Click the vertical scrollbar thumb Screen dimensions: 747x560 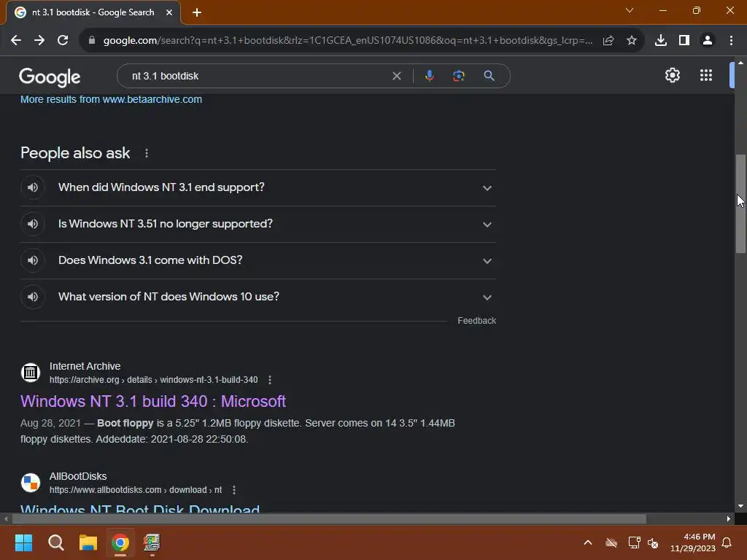[740, 204]
